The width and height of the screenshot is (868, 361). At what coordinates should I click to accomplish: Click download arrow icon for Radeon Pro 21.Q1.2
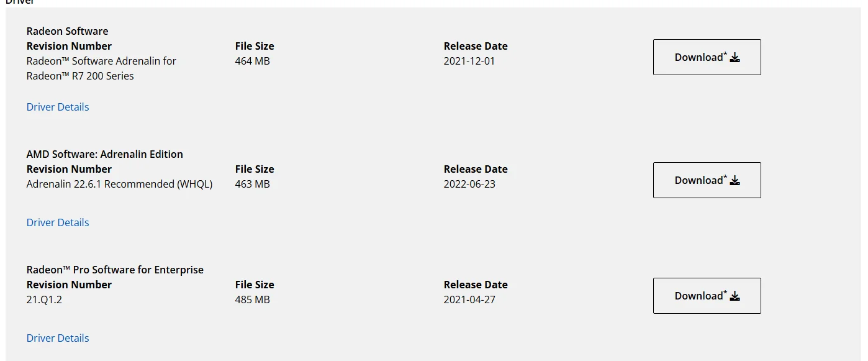735,296
